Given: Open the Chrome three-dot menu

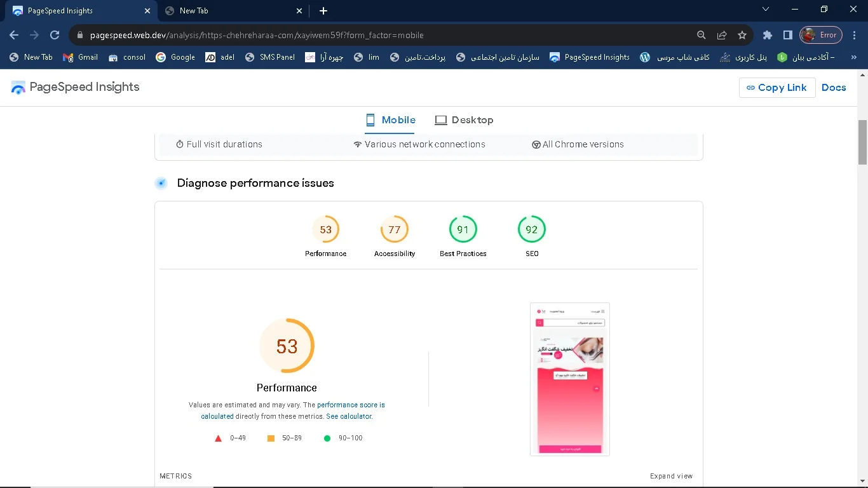Looking at the screenshot, I should pyautogui.click(x=854, y=35).
